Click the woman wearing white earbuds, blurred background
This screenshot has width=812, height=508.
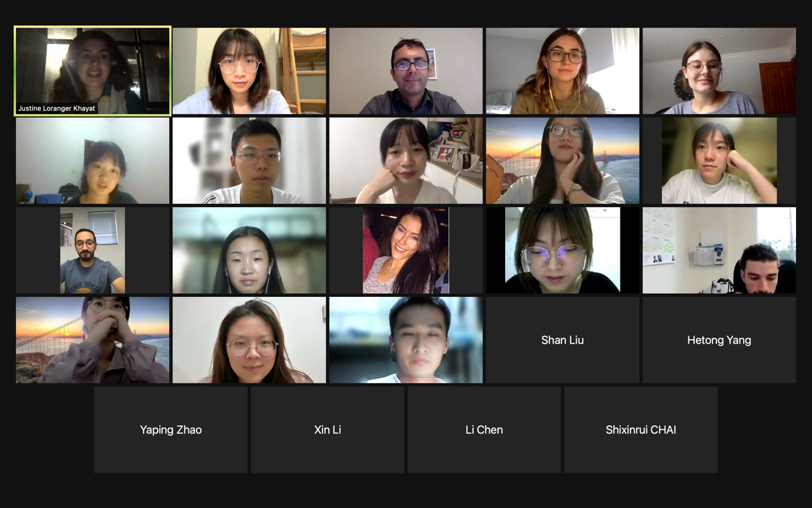coord(249,250)
